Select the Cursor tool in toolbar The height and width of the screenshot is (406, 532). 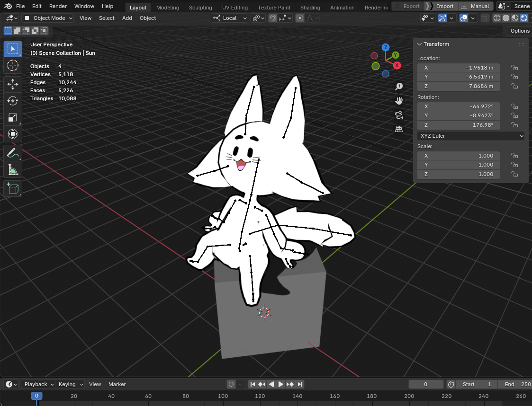point(13,65)
